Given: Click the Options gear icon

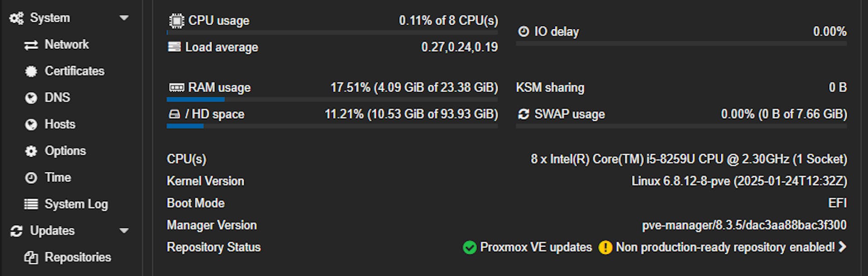Looking at the screenshot, I should click(x=31, y=151).
